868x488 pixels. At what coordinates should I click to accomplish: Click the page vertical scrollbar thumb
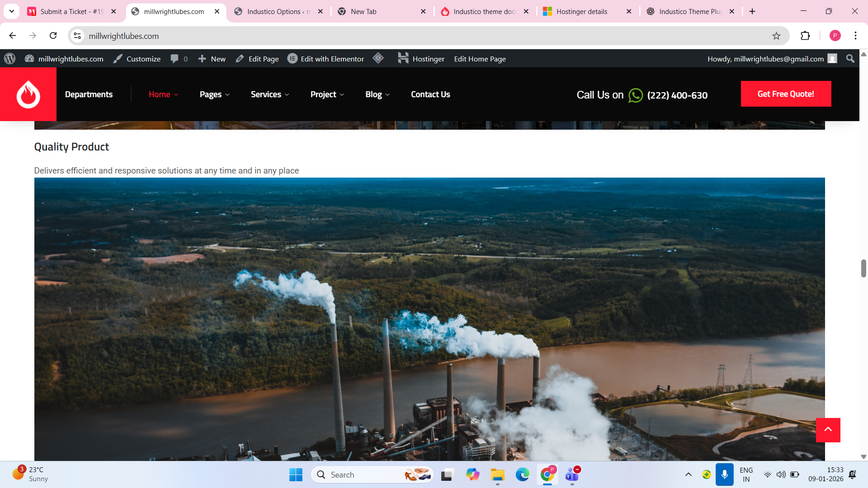863,268
